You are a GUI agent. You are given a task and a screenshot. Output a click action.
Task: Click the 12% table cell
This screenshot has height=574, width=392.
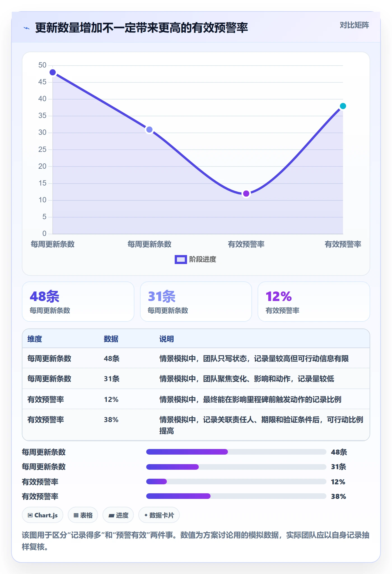pyautogui.click(x=111, y=399)
